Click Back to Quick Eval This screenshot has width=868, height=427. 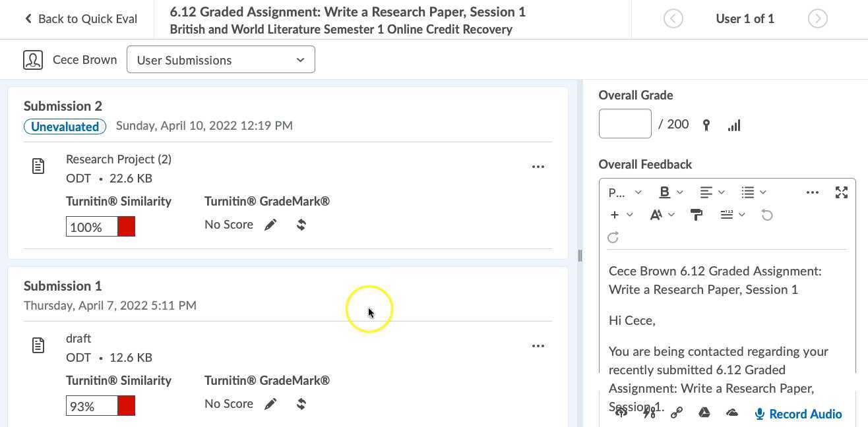[79, 18]
